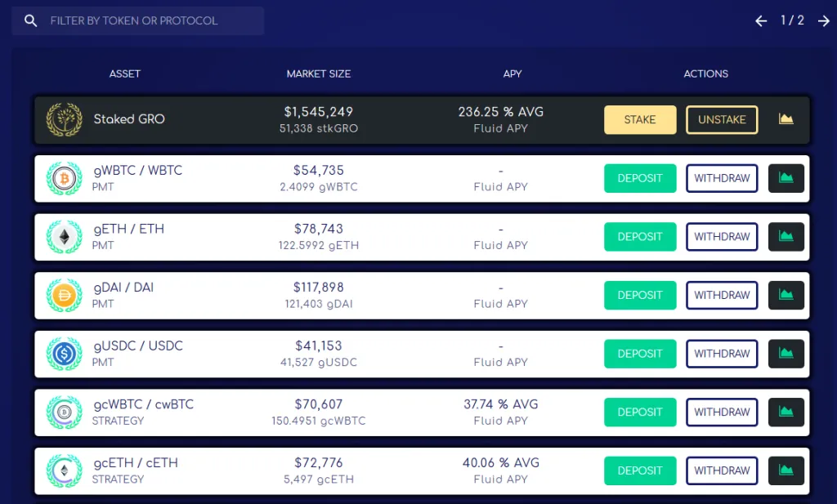837x504 pixels.
Task: Click the APY column header
Action: point(512,74)
